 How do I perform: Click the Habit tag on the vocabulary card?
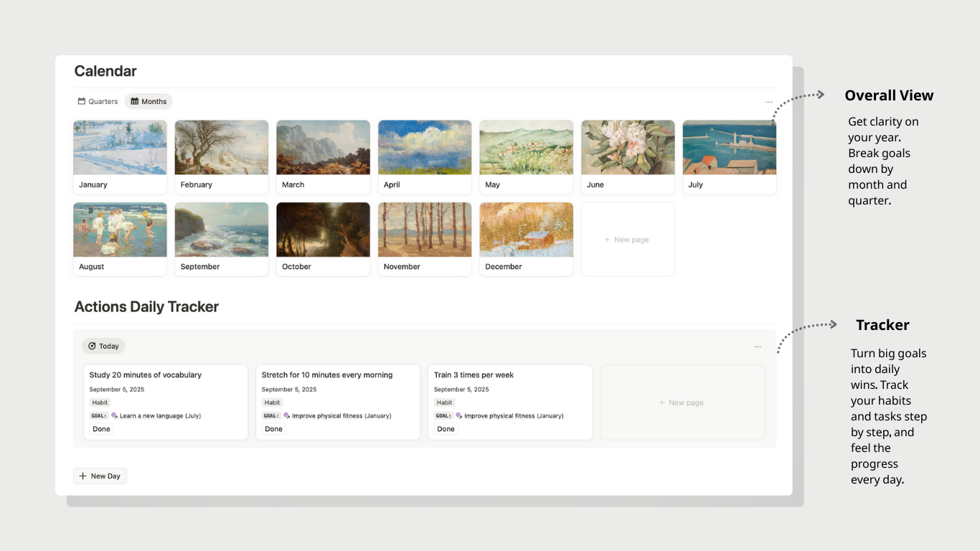click(x=100, y=402)
